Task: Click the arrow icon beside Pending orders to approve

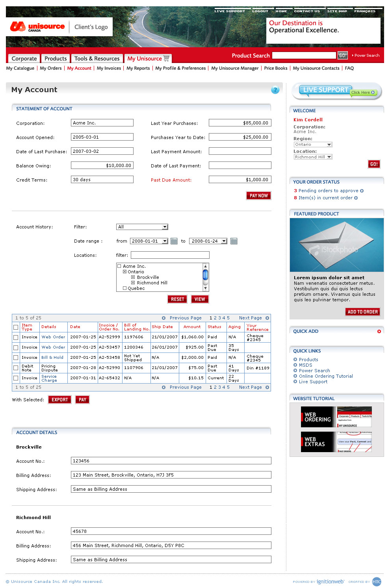Action: [362, 191]
